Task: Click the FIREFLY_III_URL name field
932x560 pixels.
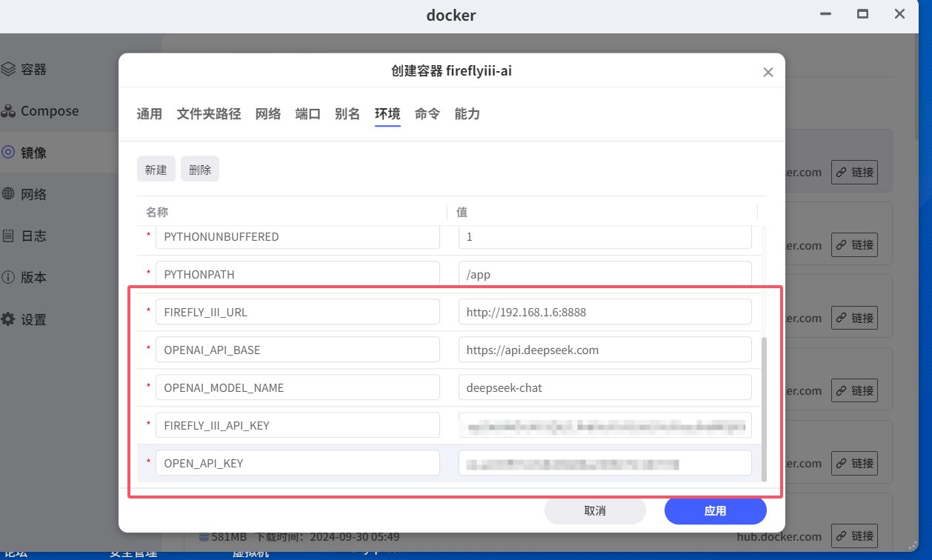Action: coord(298,312)
